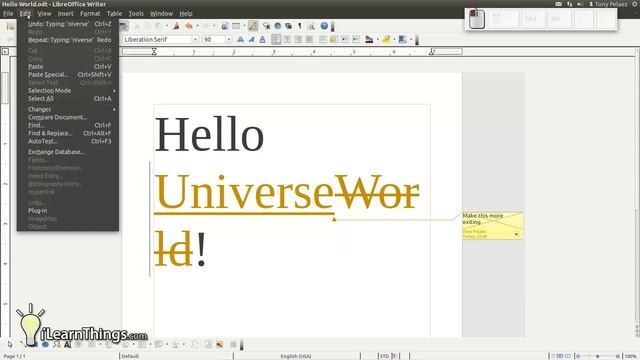640x360 pixels.
Task: Click Increase Indent icon
Action: tap(356, 40)
